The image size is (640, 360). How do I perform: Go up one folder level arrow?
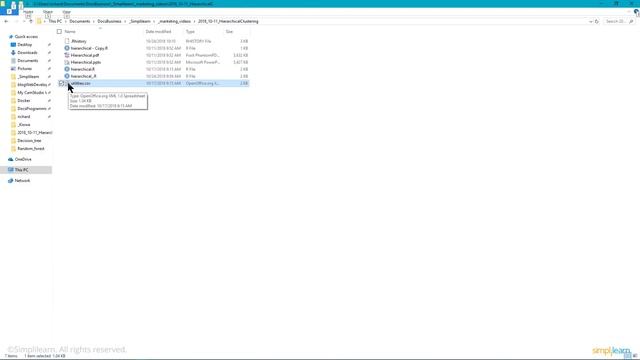pyautogui.click(x=31, y=21)
